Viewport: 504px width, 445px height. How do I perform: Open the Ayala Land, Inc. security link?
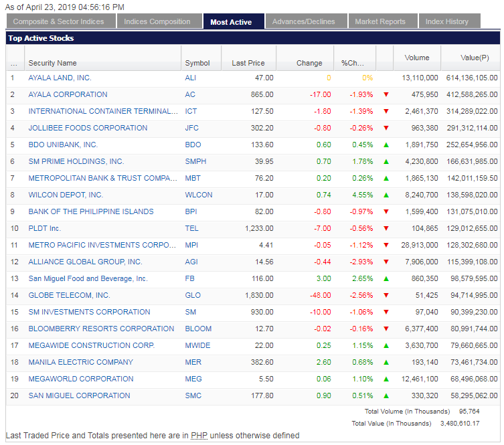point(60,78)
